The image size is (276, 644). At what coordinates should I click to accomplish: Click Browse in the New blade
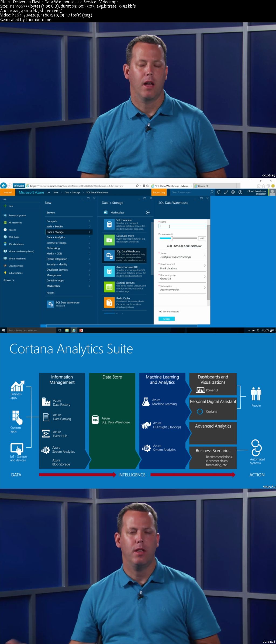point(51,213)
